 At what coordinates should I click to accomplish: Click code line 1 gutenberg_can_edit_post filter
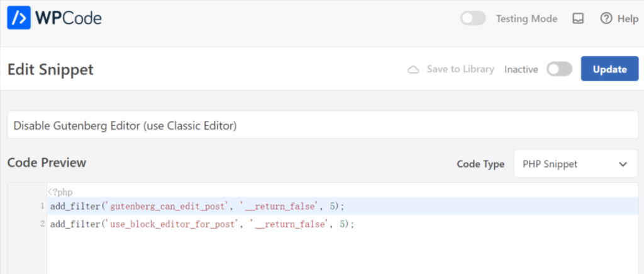(197, 206)
